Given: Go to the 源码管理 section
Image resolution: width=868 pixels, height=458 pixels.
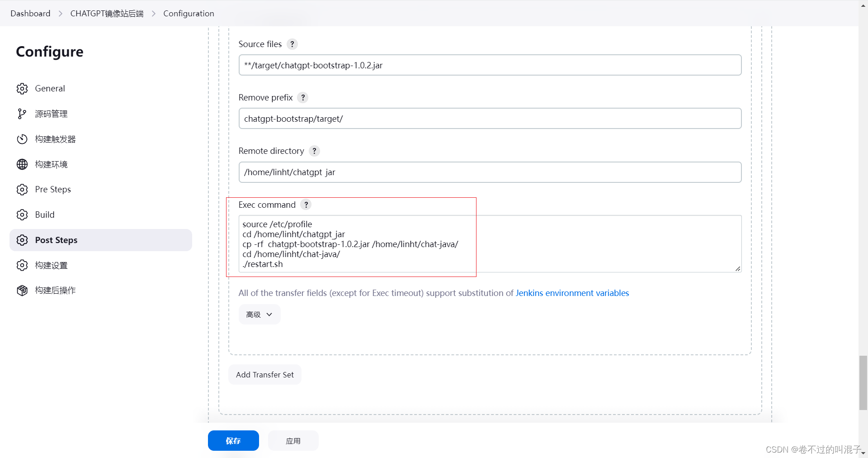Looking at the screenshot, I should pos(100,114).
